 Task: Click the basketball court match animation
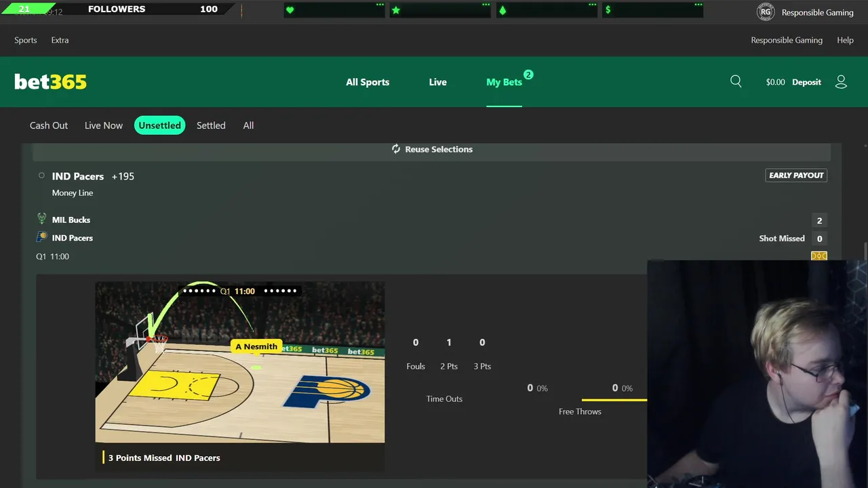coord(240,363)
